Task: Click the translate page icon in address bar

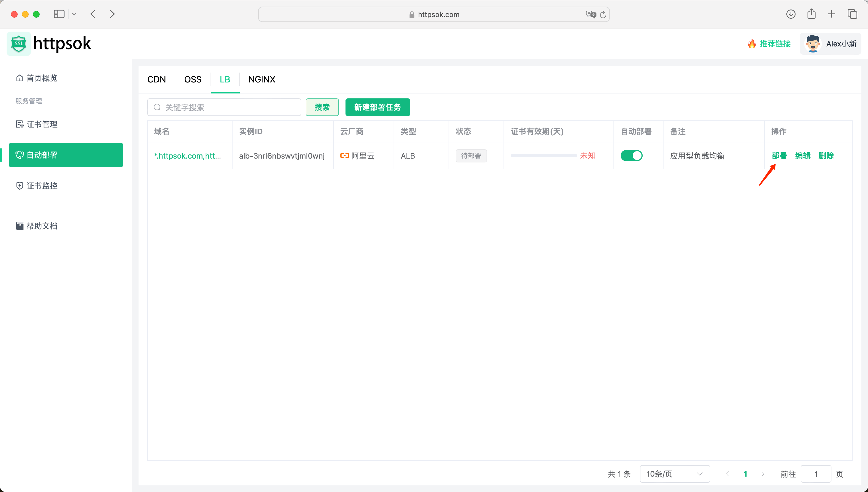Action: 590,15
